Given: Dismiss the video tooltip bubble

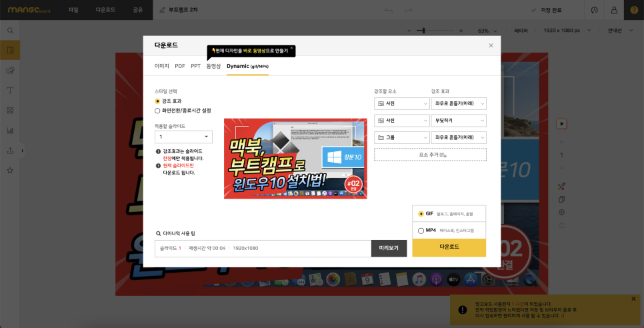Looking at the screenshot, I should (291, 48).
